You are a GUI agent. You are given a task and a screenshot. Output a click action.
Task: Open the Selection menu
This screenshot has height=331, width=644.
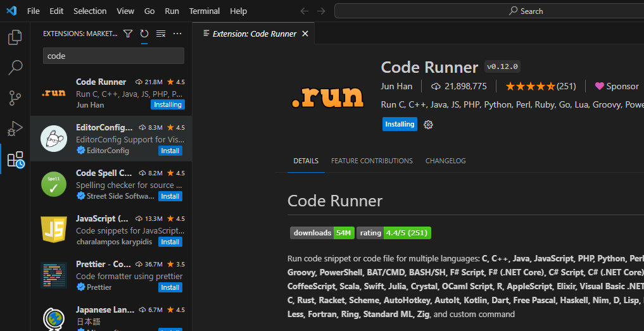coord(90,11)
